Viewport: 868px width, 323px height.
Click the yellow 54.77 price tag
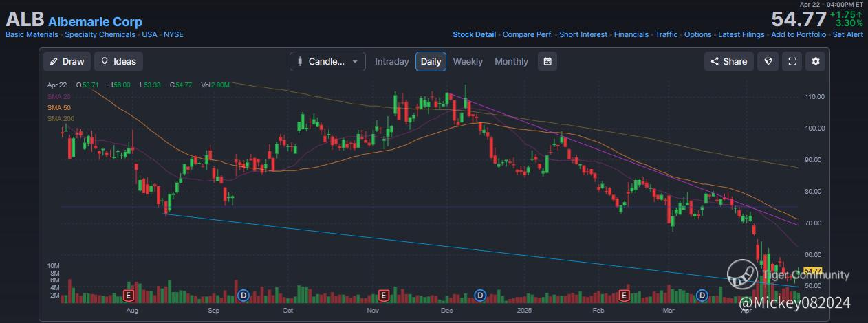(x=813, y=271)
